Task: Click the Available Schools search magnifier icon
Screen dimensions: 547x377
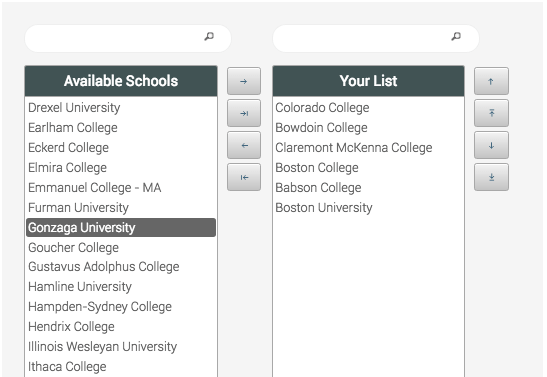Action: (209, 36)
